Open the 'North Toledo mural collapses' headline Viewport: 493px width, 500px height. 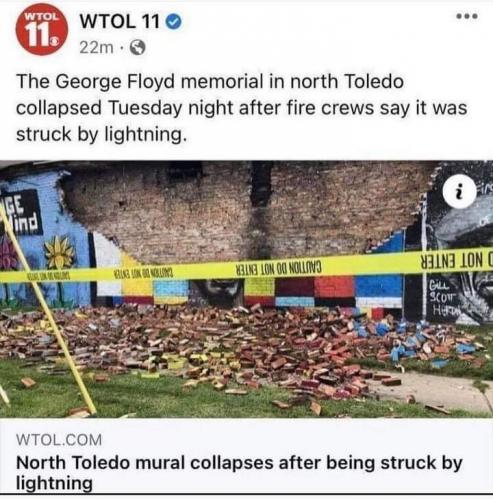[239, 472]
